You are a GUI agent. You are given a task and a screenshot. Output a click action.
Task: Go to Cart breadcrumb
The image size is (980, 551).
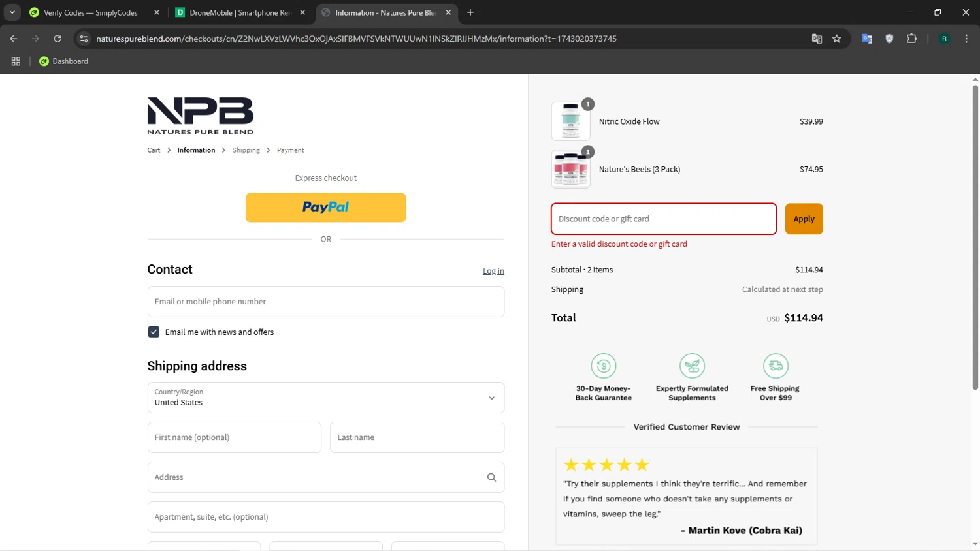click(154, 150)
